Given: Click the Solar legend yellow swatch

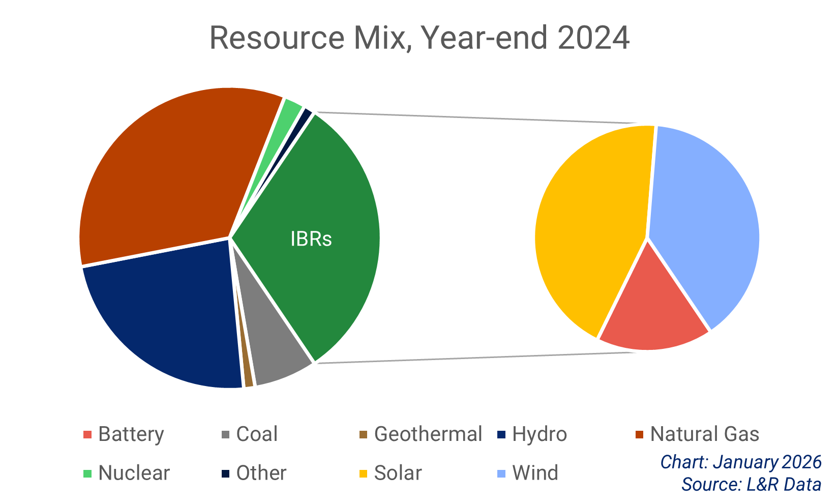Looking at the screenshot, I should click(362, 473).
